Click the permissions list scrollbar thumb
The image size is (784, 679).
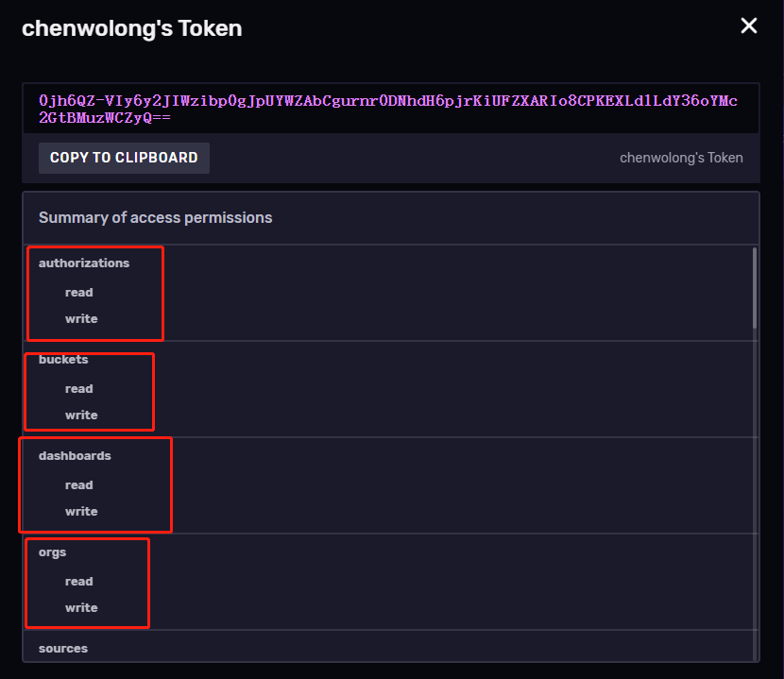[754, 288]
